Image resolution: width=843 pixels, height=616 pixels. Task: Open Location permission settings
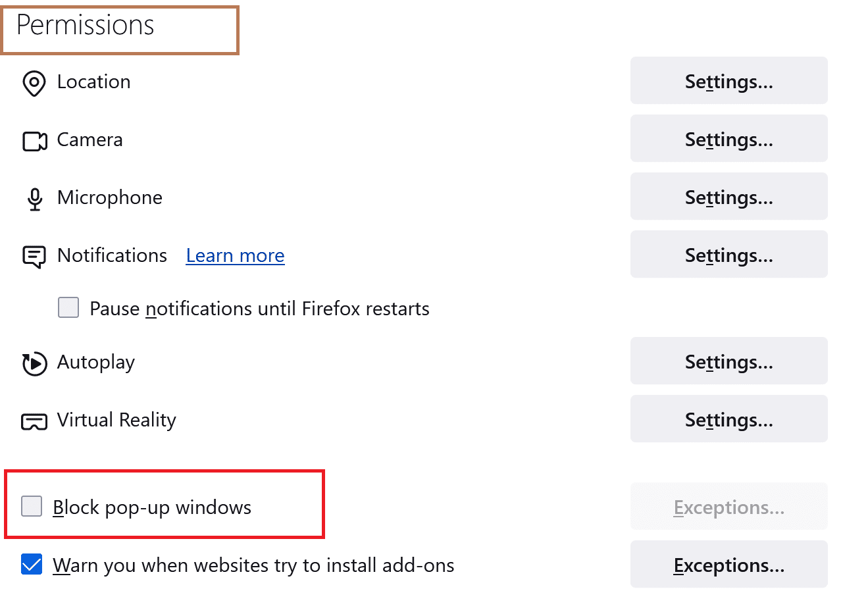728,81
